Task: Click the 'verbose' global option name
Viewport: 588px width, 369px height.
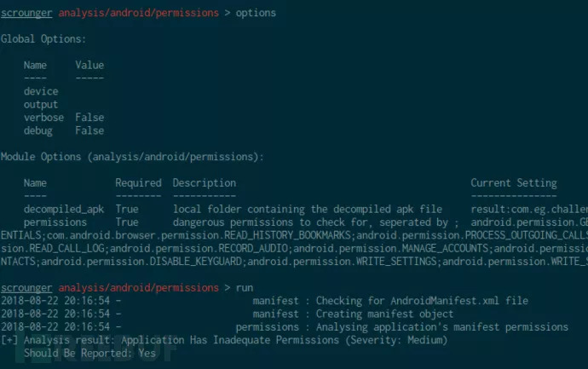Action: tap(43, 118)
